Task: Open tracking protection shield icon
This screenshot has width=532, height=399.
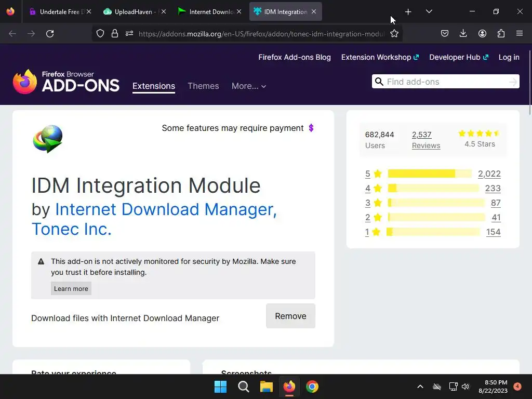Action: pyautogui.click(x=100, y=34)
